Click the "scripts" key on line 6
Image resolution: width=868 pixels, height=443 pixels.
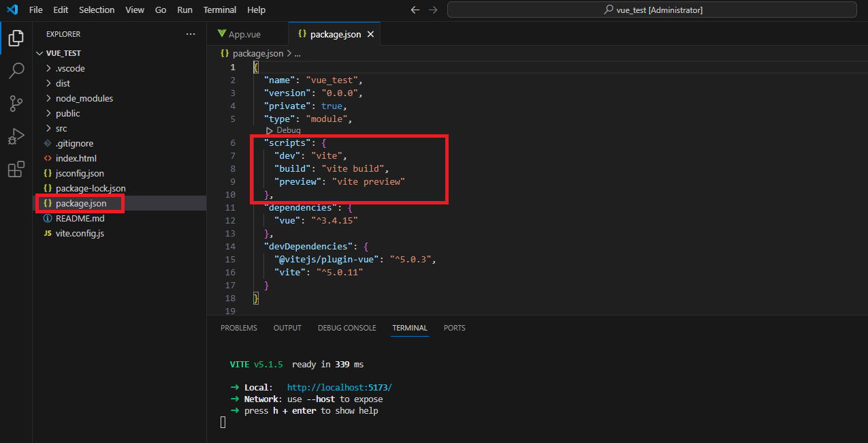coord(287,142)
